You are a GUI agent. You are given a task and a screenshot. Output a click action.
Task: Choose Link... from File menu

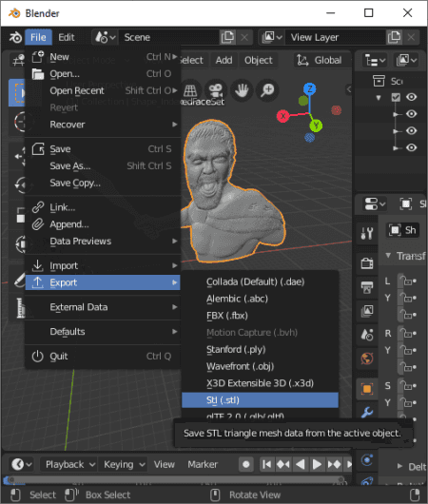coord(103,207)
